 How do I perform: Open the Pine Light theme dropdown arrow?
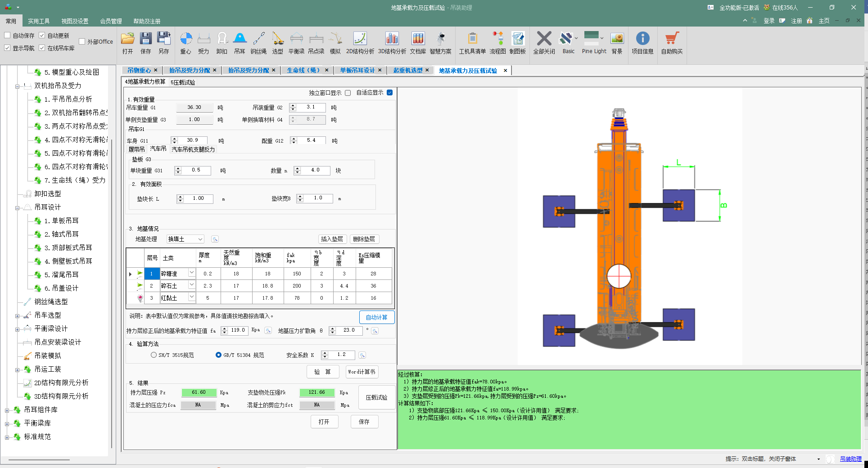602,38
